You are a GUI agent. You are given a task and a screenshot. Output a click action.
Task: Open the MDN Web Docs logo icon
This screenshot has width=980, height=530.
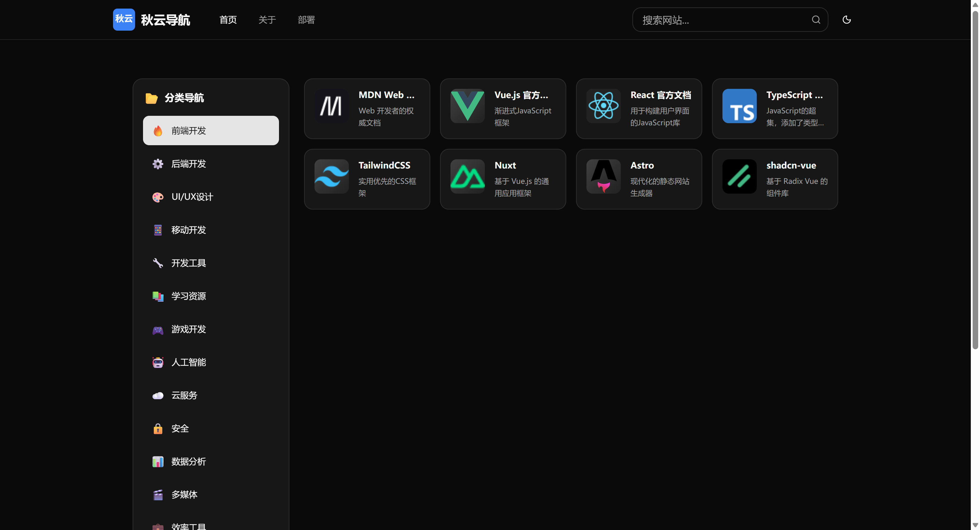(331, 106)
